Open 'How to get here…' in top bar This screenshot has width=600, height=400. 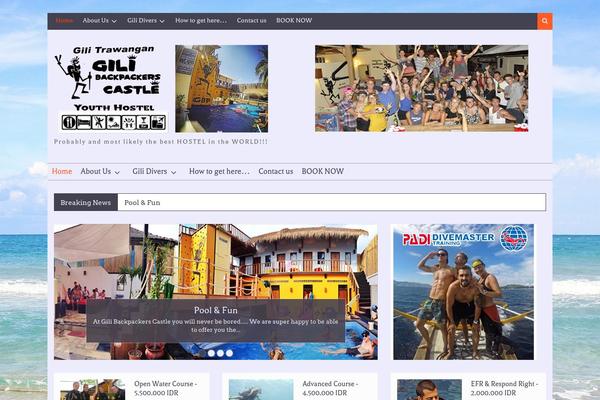[x=201, y=21]
